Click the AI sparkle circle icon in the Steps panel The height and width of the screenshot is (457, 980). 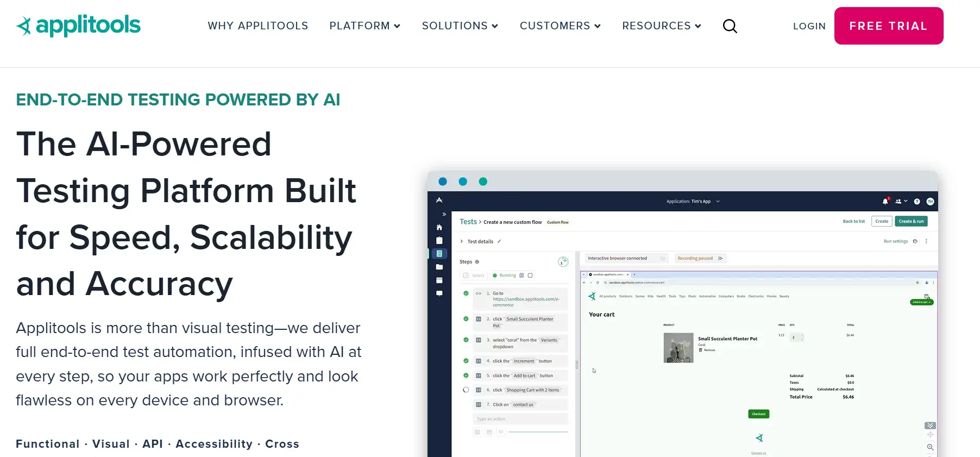tap(563, 262)
